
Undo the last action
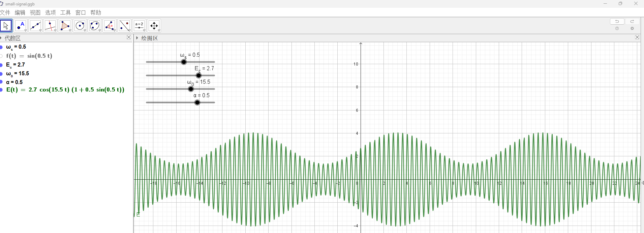617,21
